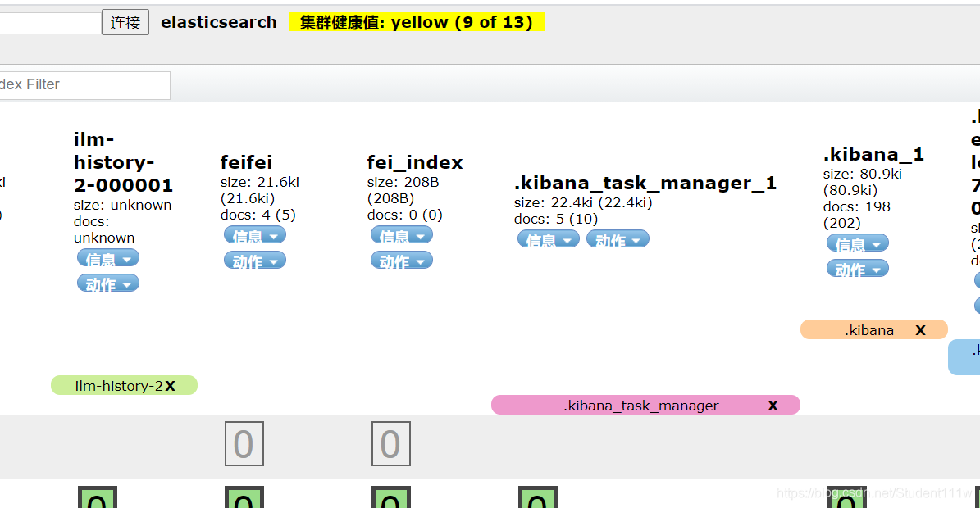Click the pink .kibana_task_manager alias tag

tap(645, 405)
